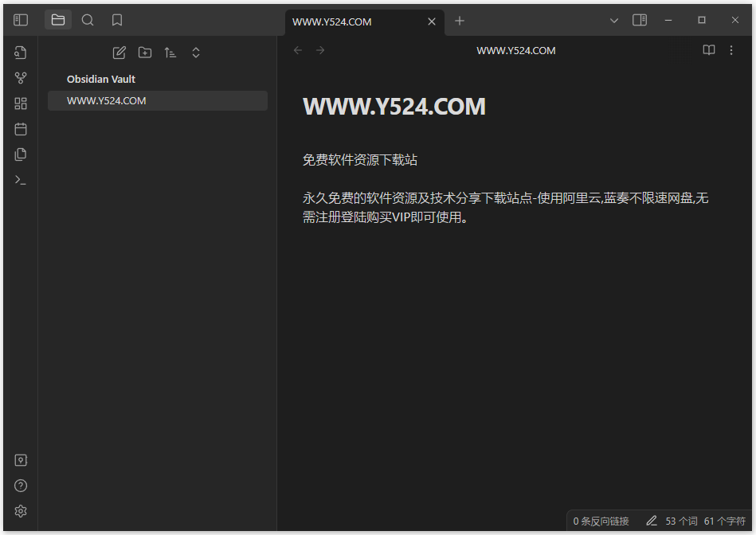Open a new tab with plus
The width and height of the screenshot is (756, 535).
(460, 21)
